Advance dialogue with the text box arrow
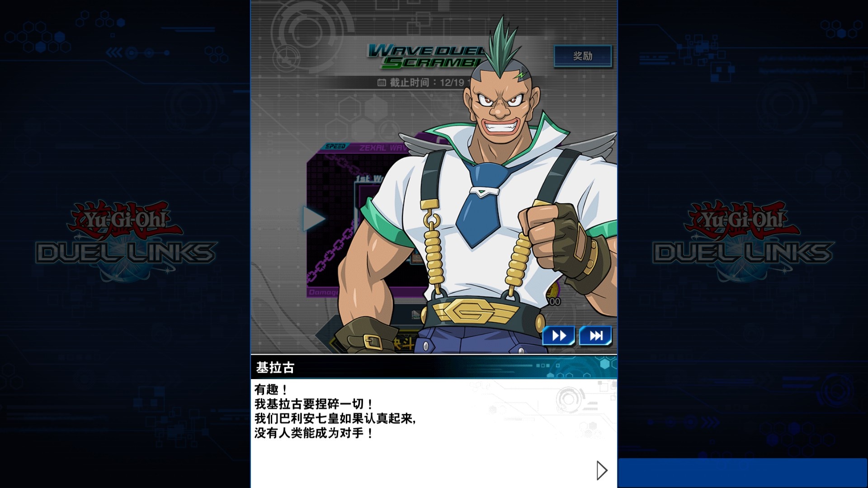 click(x=602, y=470)
